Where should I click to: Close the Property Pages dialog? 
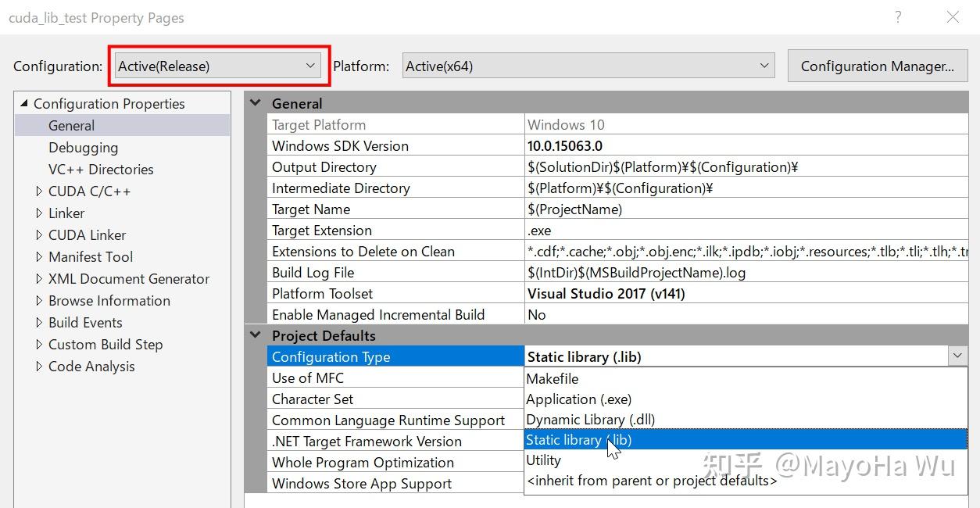point(953,17)
